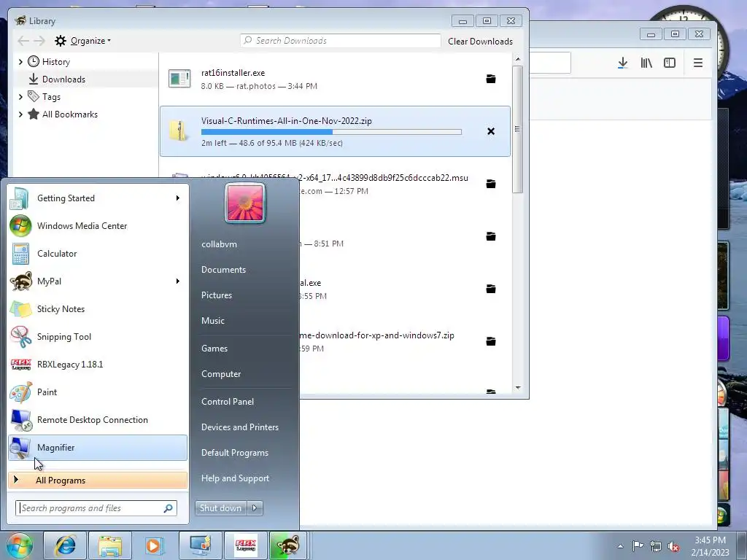Select the History clock icon in sidebar
The image size is (747, 560).
pos(34,61)
